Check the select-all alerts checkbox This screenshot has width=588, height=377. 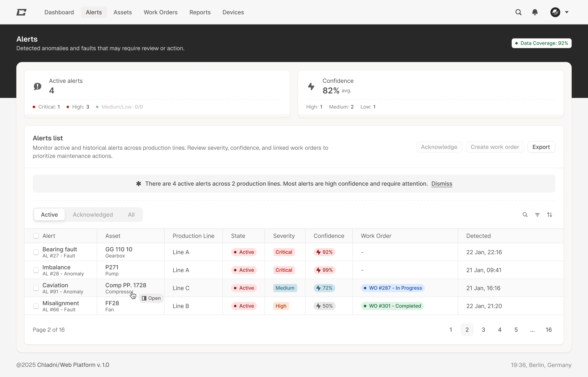(x=36, y=236)
